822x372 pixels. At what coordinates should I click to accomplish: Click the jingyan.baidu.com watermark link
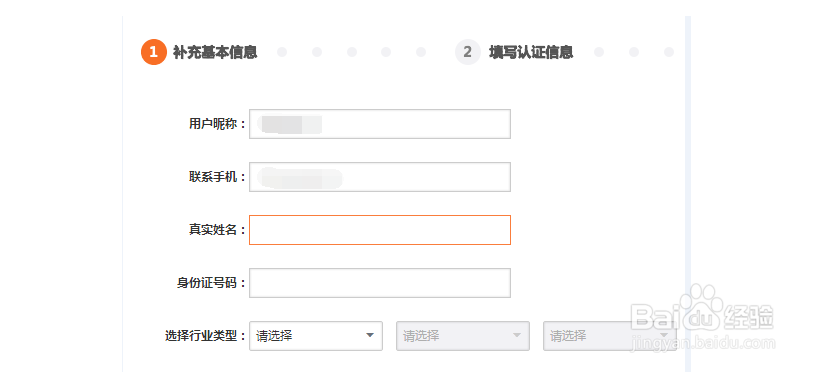[703, 344]
